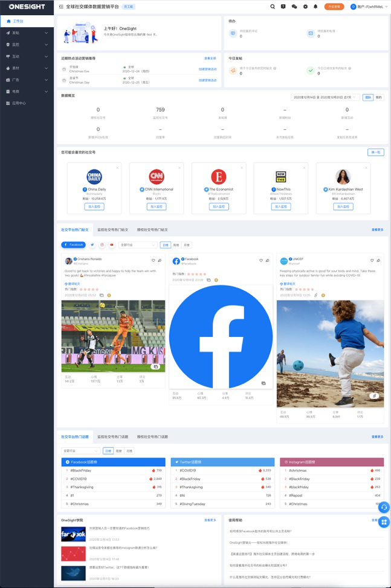
Task: Switch to 授权社交号热门帖文 tab
Action: [152, 230]
